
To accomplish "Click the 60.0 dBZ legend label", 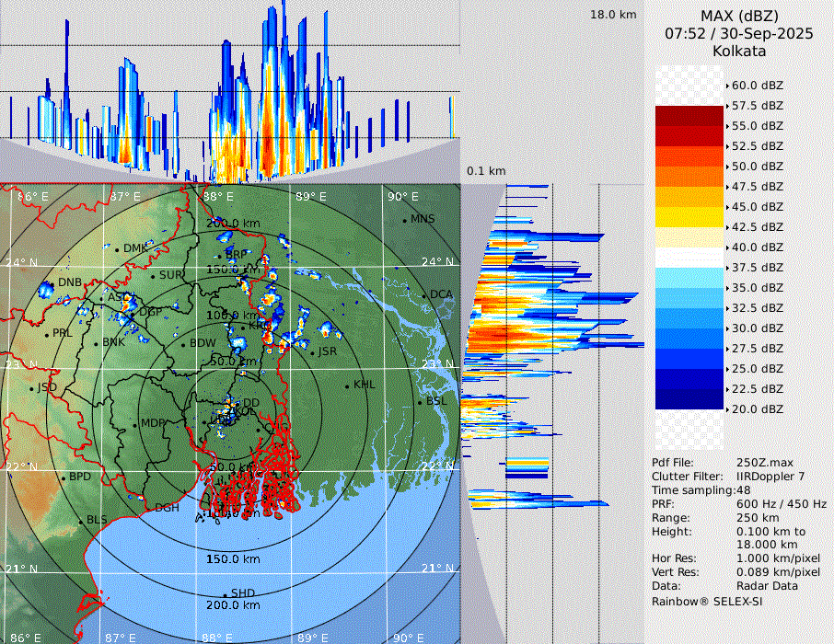I will tap(757, 86).
